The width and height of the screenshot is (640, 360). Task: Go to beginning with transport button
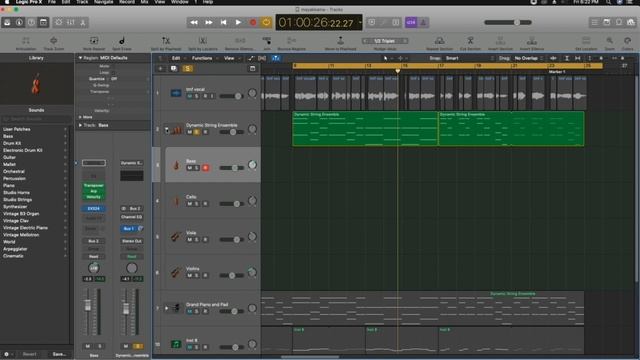(223, 22)
